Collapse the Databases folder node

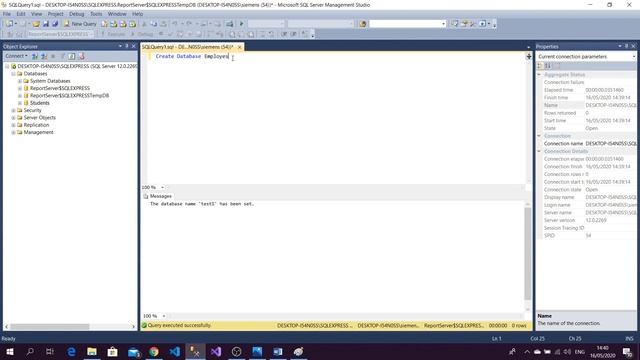click(x=13, y=74)
